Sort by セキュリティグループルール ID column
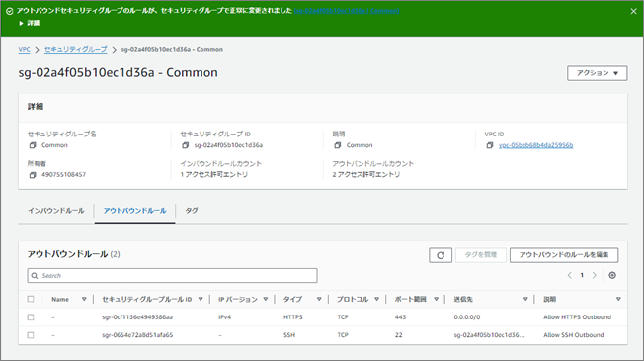Screen dimensions: 644x361 click(201, 300)
